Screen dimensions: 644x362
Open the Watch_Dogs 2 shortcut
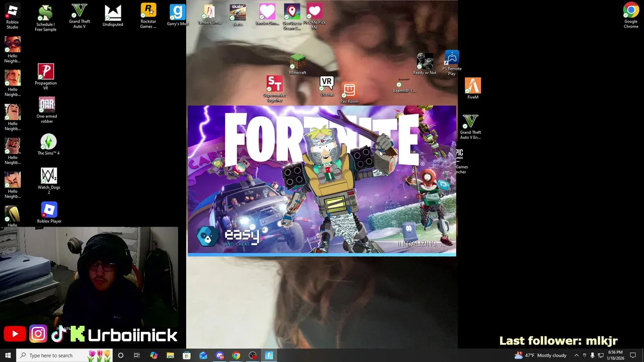[49, 181]
